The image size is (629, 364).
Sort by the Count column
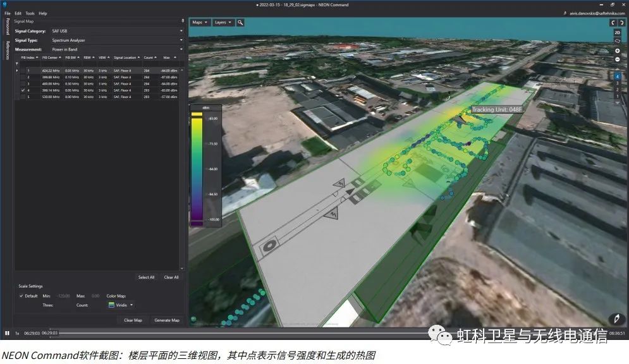[150, 58]
